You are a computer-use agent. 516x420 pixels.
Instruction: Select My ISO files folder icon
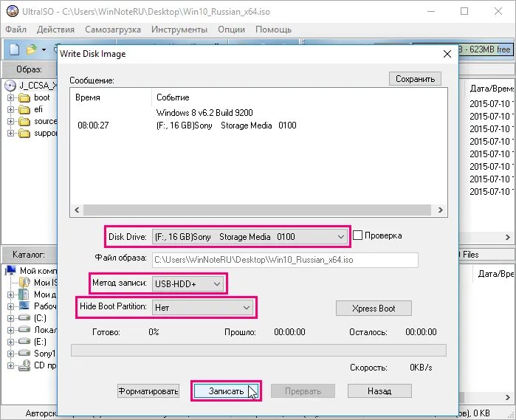[x=24, y=283]
